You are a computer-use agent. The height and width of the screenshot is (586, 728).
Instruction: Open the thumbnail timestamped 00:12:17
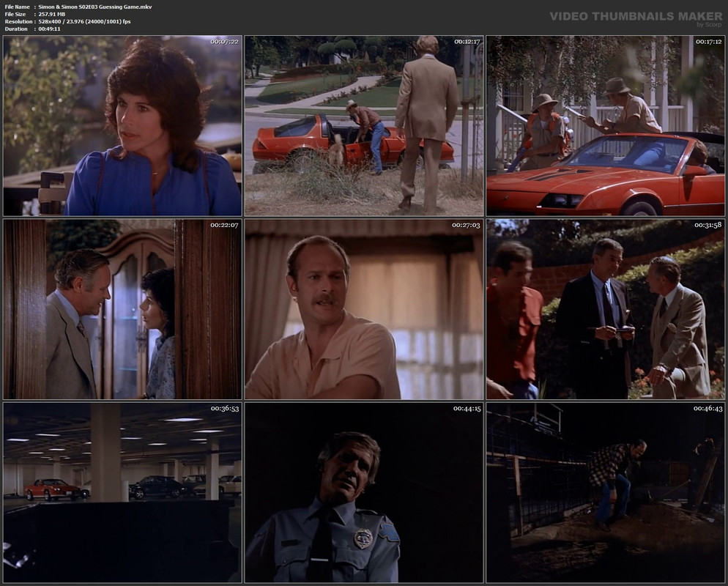click(x=364, y=126)
